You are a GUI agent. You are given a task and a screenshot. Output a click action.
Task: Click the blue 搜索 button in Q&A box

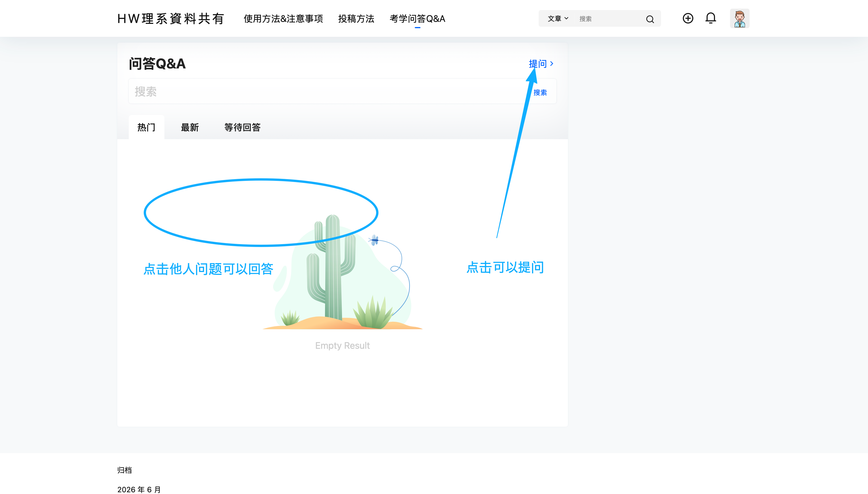point(540,92)
